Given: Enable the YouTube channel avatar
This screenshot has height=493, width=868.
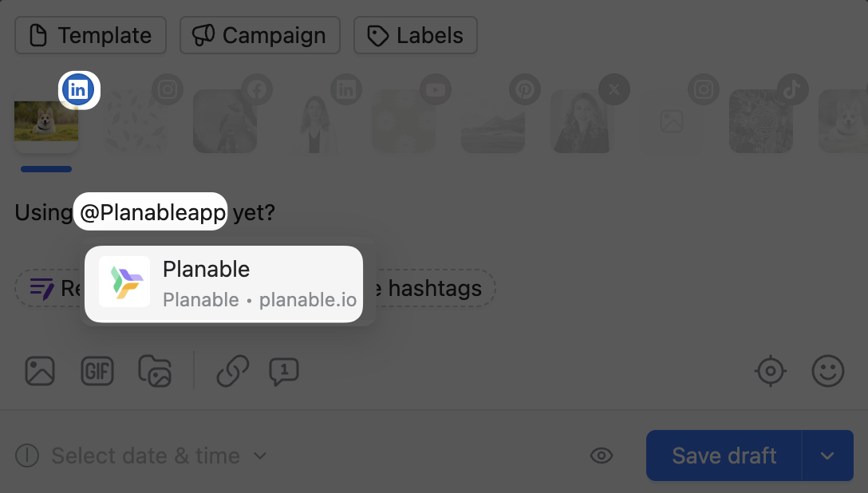Looking at the screenshot, I should (404, 120).
